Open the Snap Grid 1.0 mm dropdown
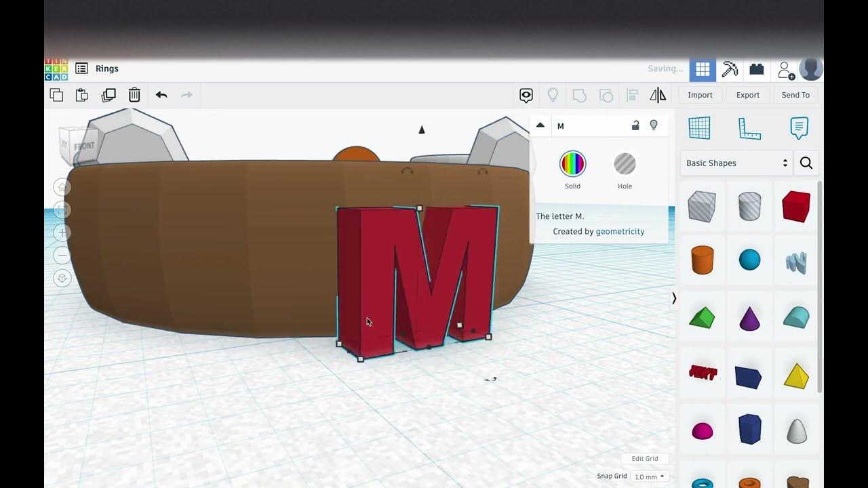Screen dimensions: 868x488 650,476
